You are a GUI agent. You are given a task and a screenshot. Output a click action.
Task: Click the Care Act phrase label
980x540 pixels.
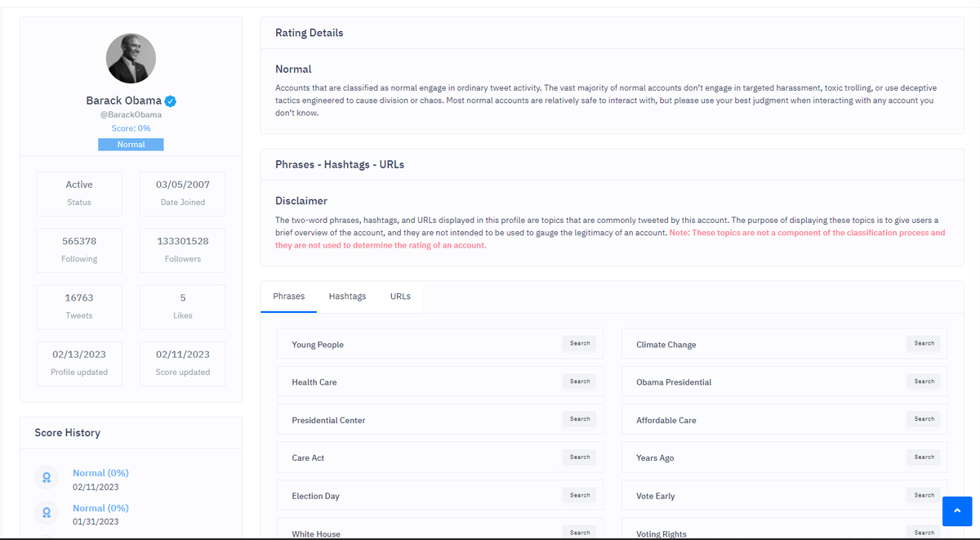[x=308, y=458]
